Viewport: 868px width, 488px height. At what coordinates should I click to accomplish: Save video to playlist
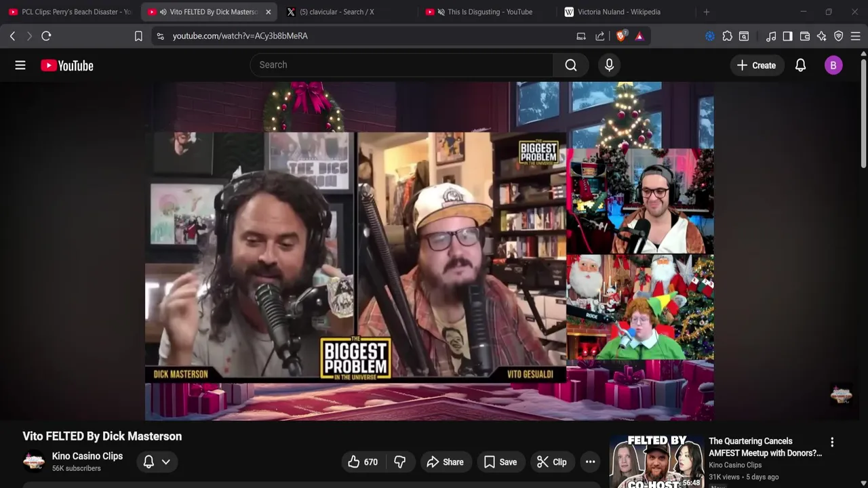[500, 462]
